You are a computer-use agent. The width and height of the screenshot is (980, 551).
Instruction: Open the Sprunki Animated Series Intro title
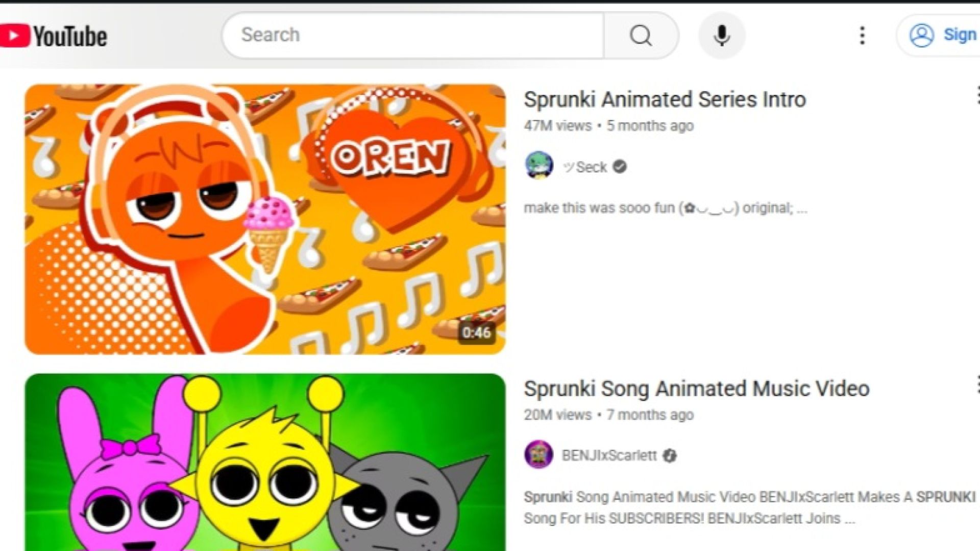pos(665,99)
